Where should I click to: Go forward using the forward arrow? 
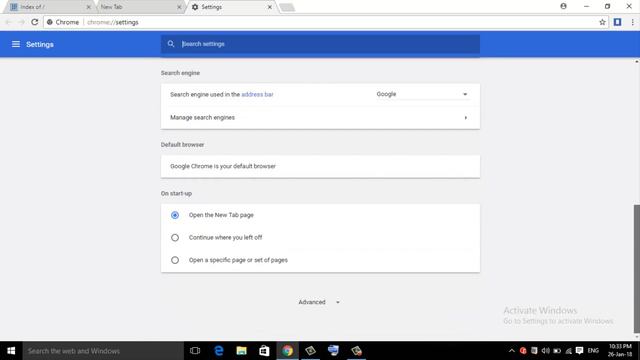[21, 22]
